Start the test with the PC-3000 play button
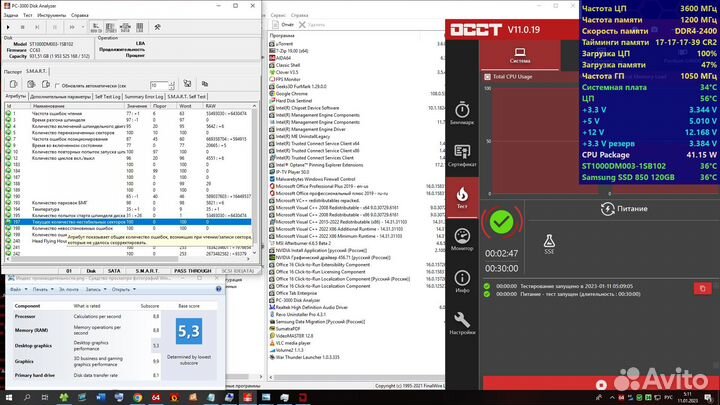 pyautogui.click(x=8, y=28)
